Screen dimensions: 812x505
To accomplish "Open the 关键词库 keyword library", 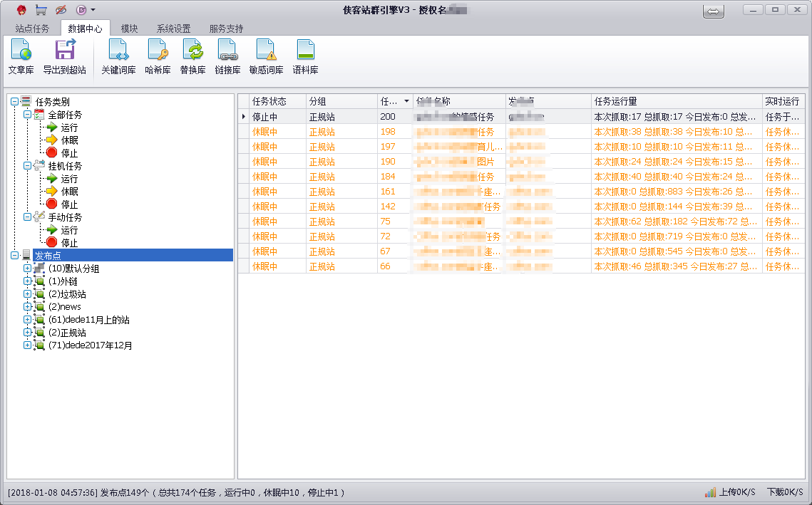I will tap(118, 57).
